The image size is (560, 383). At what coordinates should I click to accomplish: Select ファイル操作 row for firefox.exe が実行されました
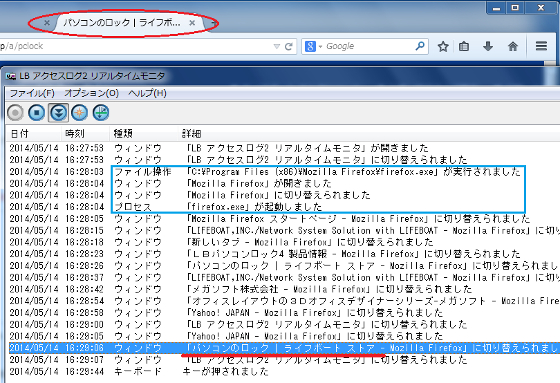click(284, 171)
